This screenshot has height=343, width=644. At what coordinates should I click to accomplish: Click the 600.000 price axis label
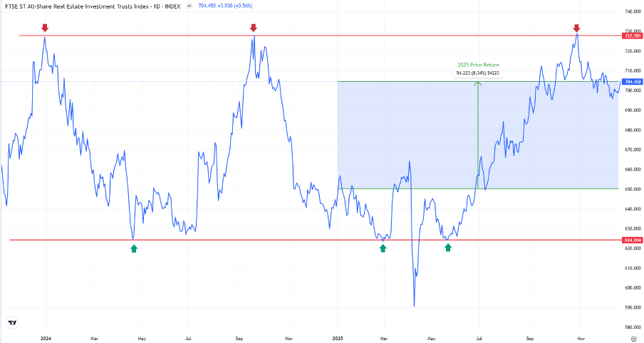pyautogui.click(x=633, y=287)
